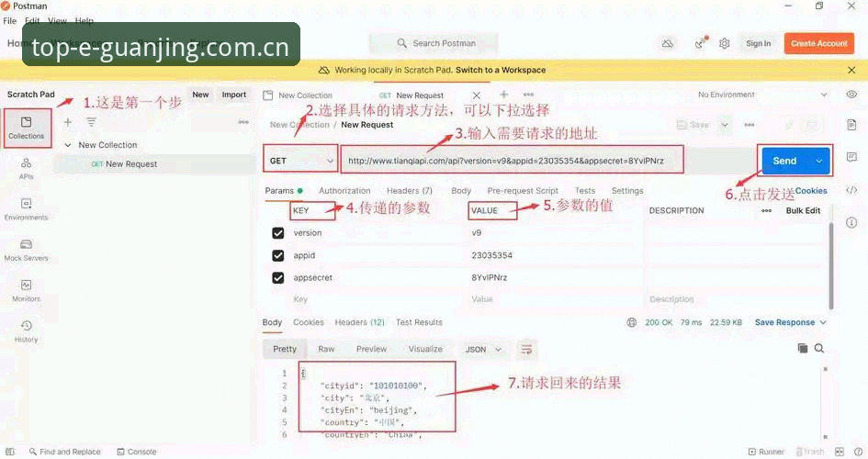This screenshot has height=459, width=868.
Task: Switch response view to Preview
Action: [371, 349]
